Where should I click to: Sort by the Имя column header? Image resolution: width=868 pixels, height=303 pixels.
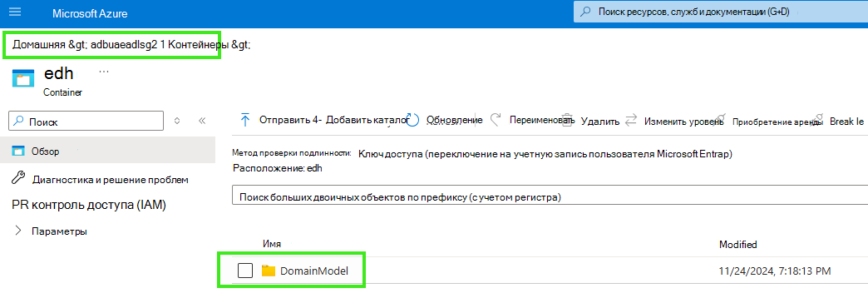tap(272, 244)
